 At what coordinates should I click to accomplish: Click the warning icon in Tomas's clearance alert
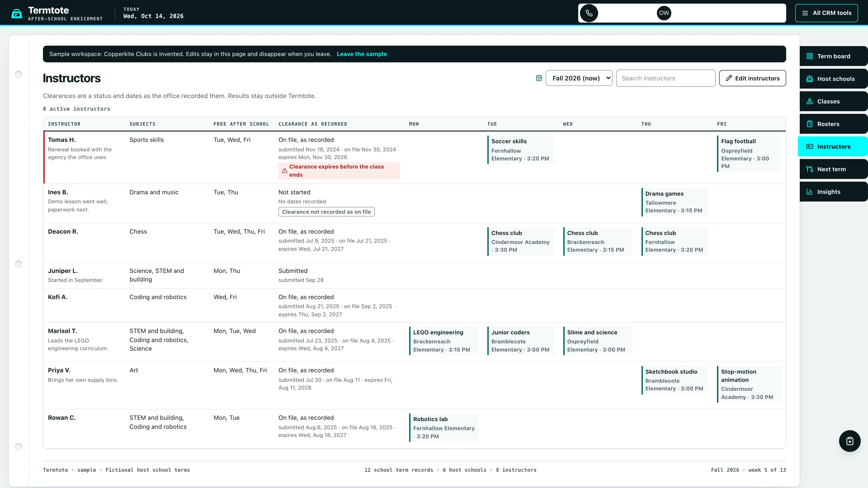[284, 171]
